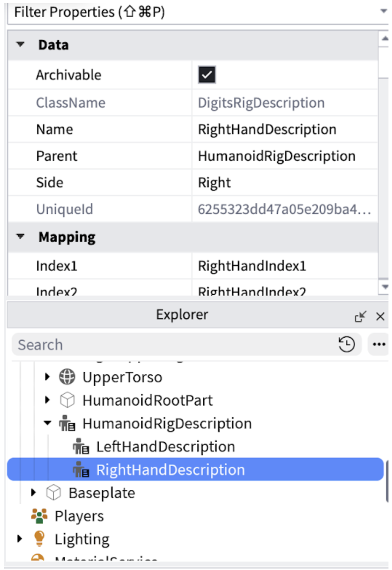The width and height of the screenshot is (392, 570).
Task: Select UpperTorso in Explorer
Action: [122, 377]
